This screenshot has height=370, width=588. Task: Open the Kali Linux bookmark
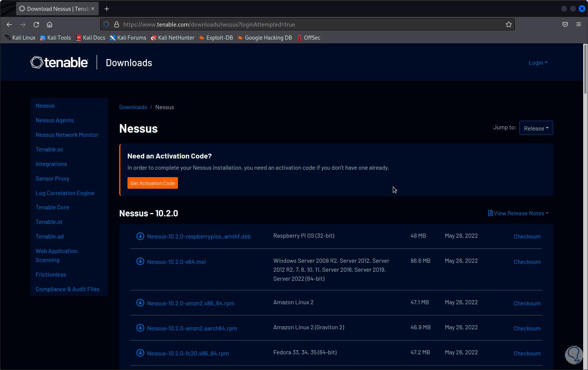pos(20,38)
